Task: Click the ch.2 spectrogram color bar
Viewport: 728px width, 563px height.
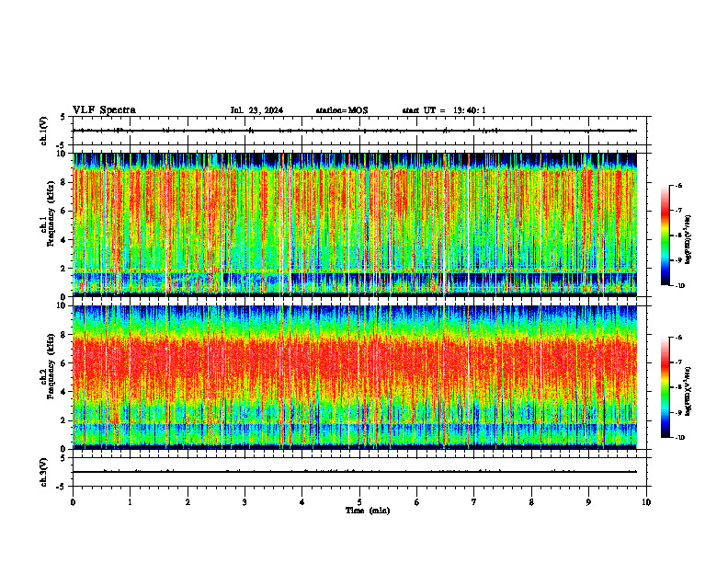Action: click(x=665, y=387)
